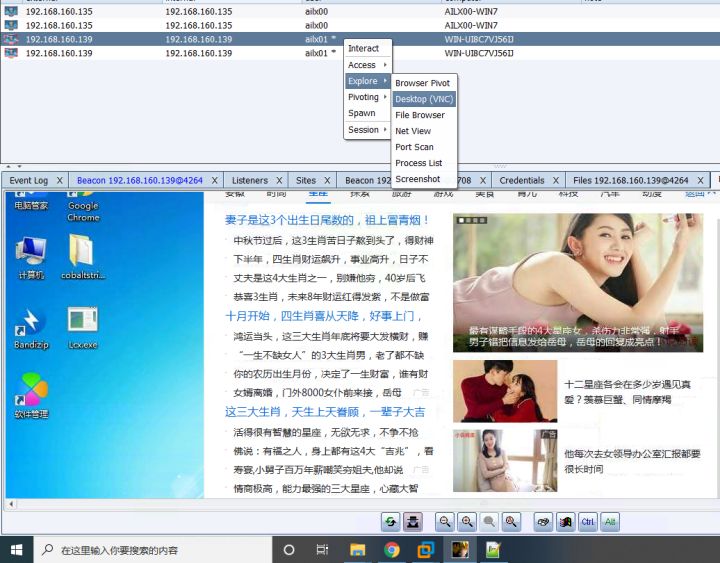Click the VNC zoom in magnifier

(467, 522)
